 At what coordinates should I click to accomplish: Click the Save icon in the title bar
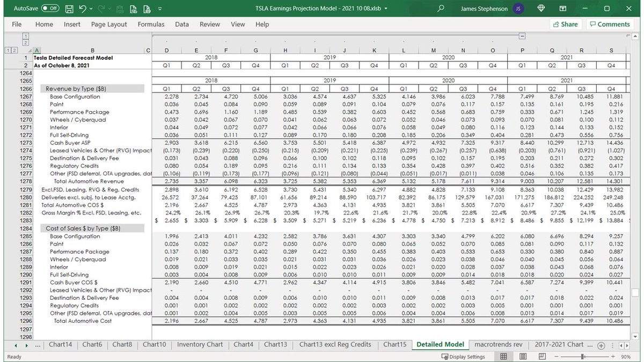tap(69, 9)
